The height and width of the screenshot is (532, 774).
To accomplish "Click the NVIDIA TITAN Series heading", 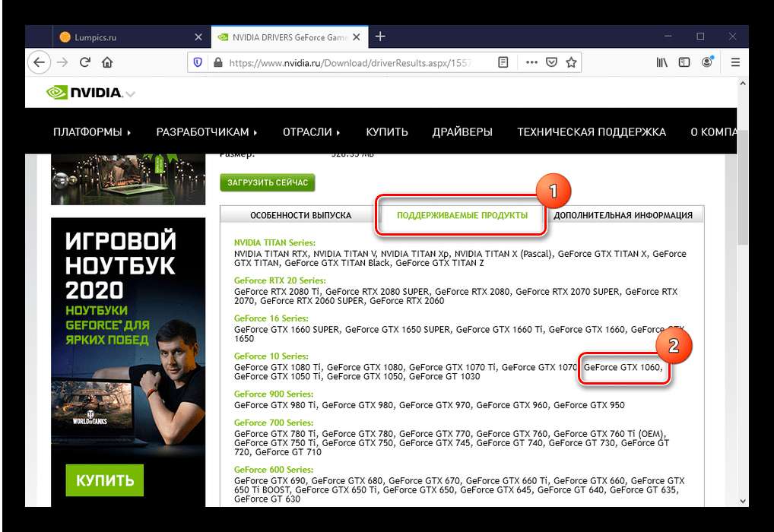I will click(274, 242).
